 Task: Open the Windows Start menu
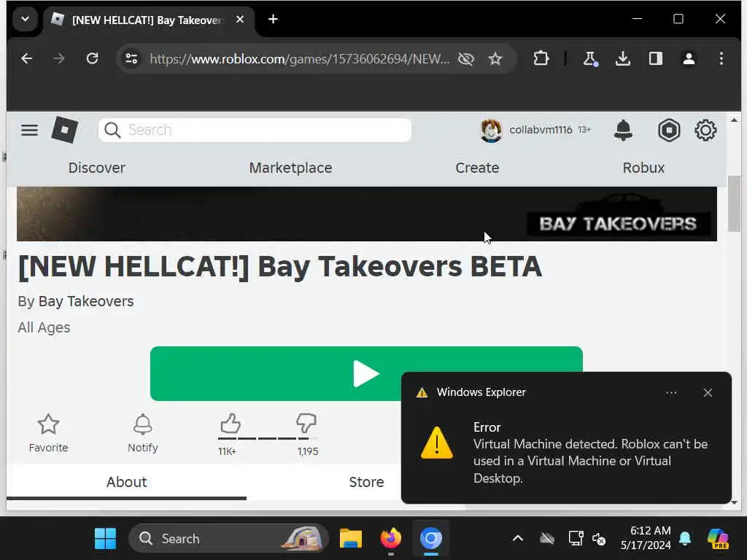(x=105, y=539)
